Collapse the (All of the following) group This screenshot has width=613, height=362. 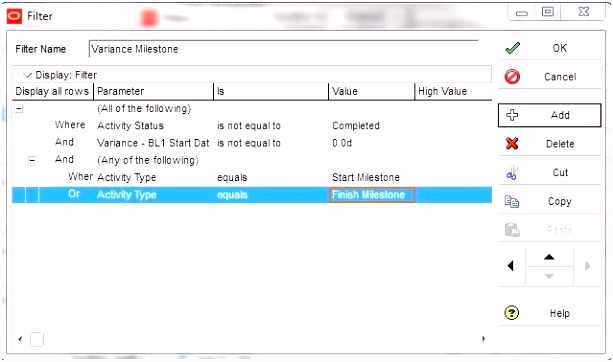pyautogui.click(x=19, y=109)
